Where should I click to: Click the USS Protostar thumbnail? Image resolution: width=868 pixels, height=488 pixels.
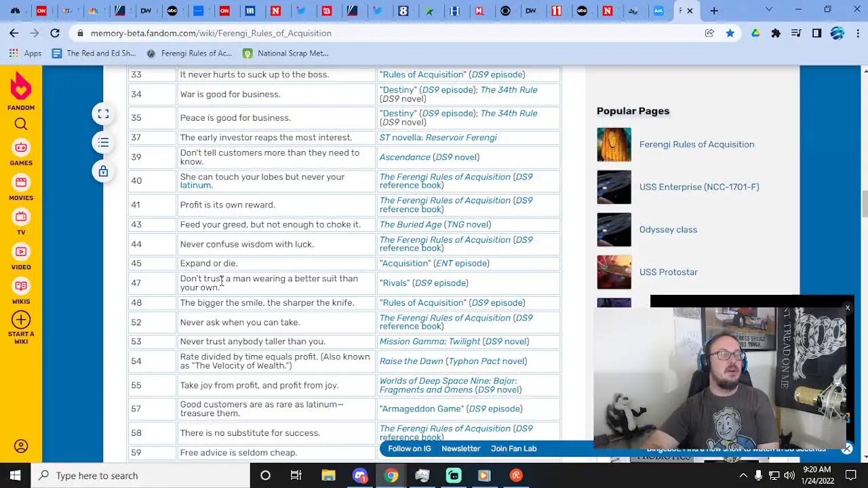click(614, 272)
